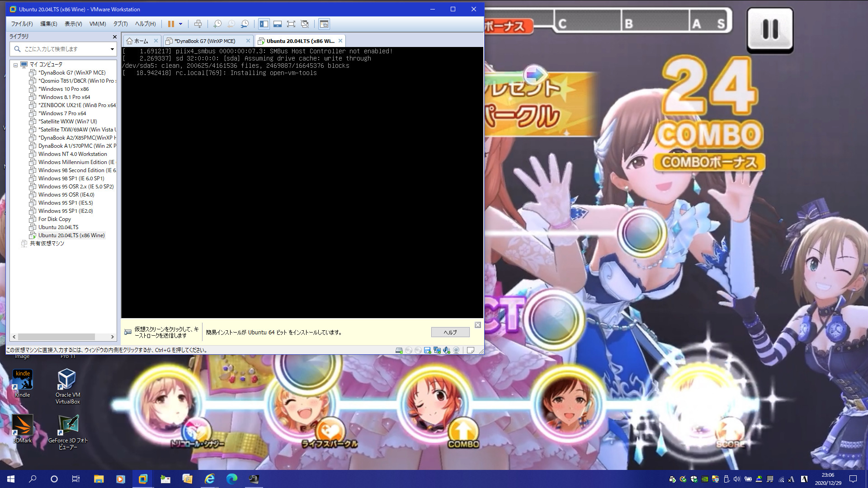
Task: Switch to Unity mode toolbar icon
Action: [305, 24]
